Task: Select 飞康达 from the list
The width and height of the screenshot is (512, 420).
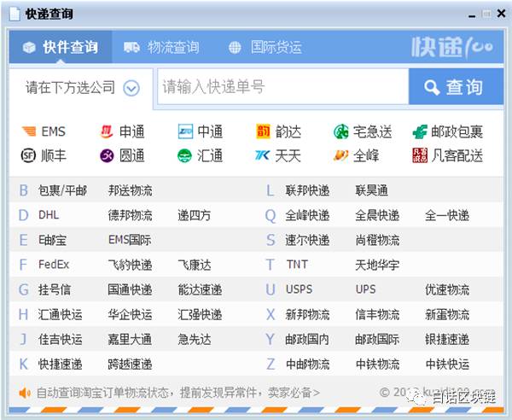Action: tap(195, 265)
